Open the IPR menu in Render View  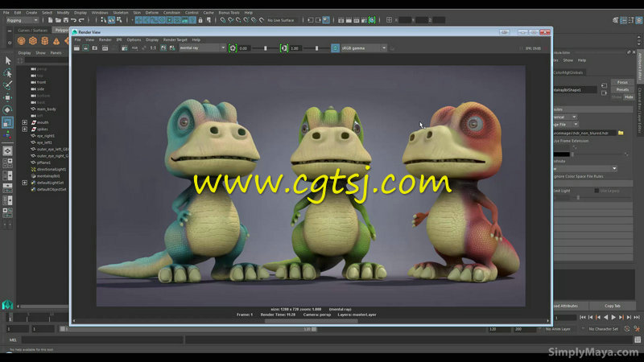click(119, 39)
